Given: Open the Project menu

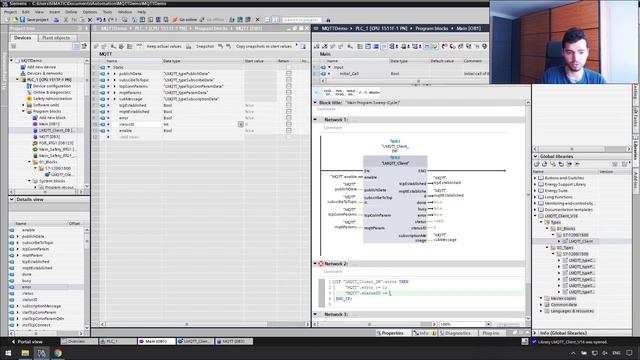Looking at the screenshot, I should [10, 12].
